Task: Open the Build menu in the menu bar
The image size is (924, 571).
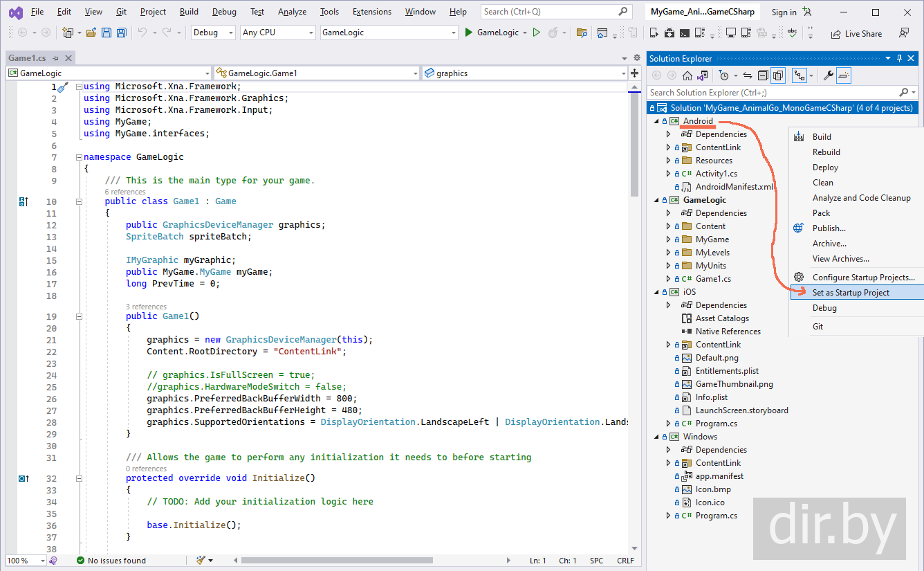Action: click(x=189, y=12)
